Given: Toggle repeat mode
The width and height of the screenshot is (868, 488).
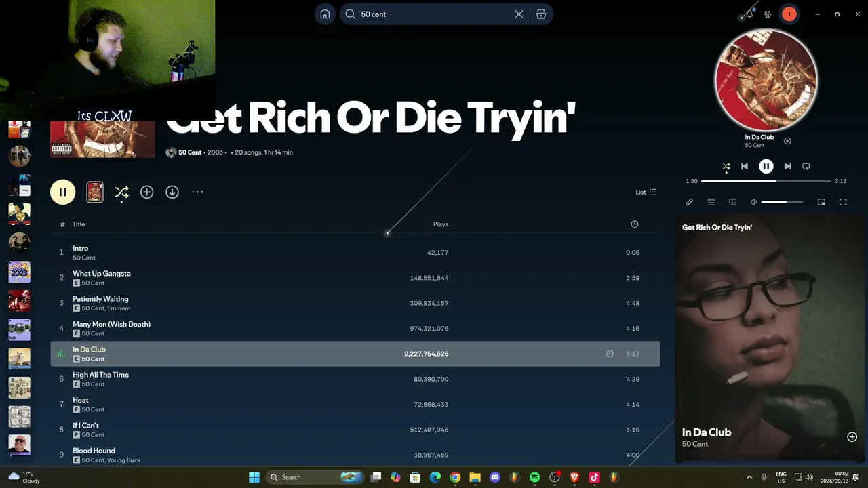Looking at the screenshot, I should click(806, 166).
